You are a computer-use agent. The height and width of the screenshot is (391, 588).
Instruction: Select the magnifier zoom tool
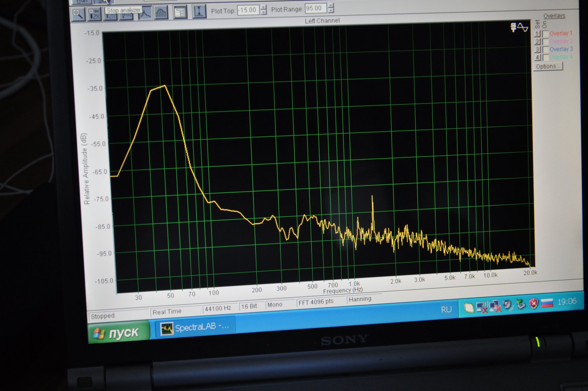[x=78, y=14]
